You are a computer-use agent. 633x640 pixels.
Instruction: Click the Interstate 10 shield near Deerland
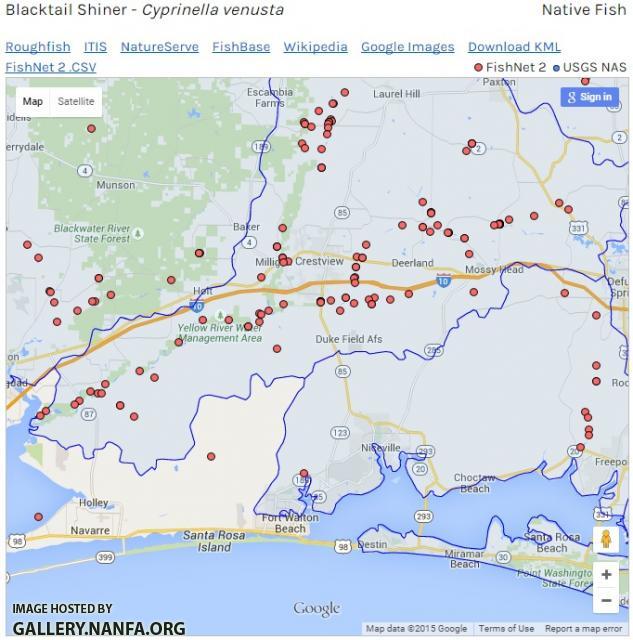tap(443, 281)
